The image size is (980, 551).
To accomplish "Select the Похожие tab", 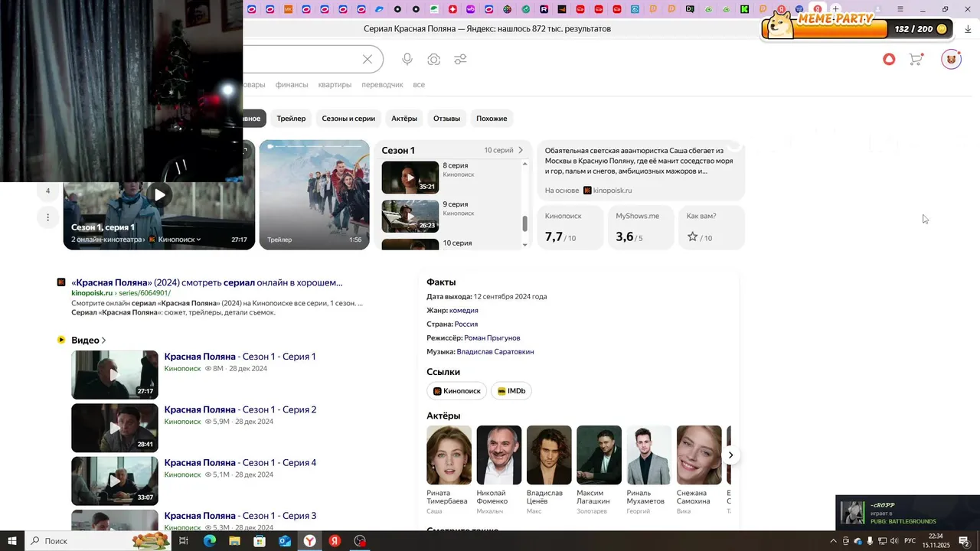I will coord(492,119).
